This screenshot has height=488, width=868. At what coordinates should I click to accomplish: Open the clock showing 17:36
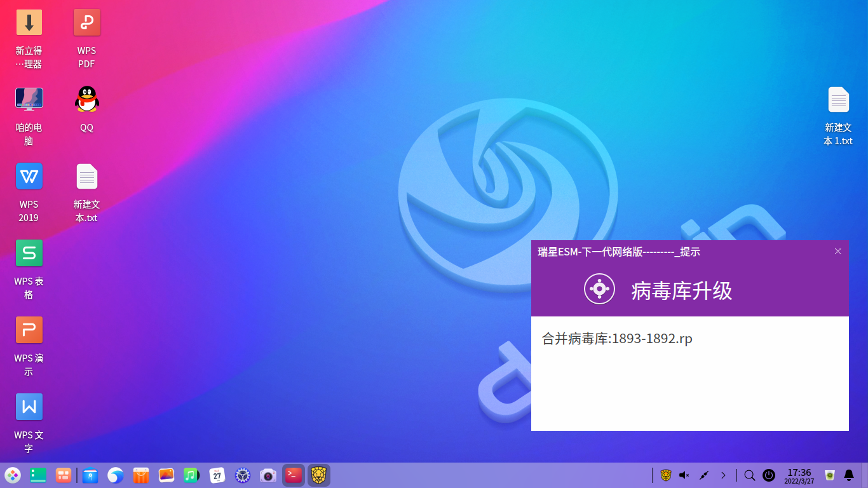[x=799, y=476]
